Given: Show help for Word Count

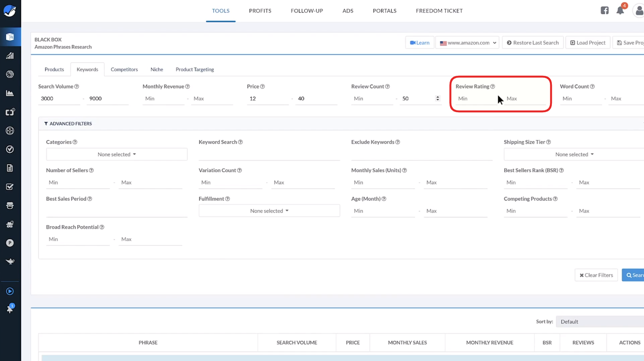Looking at the screenshot, I should pyautogui.click(x=592, y=87).
